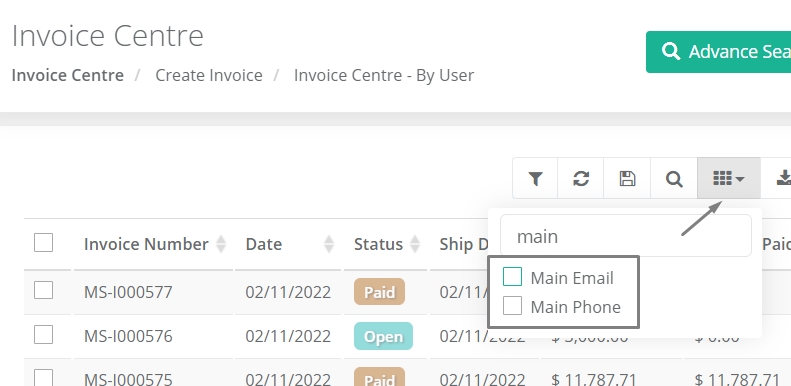Toggle the column chooser grid dropdown
791x386 pixels.
[x=728, y=178]
